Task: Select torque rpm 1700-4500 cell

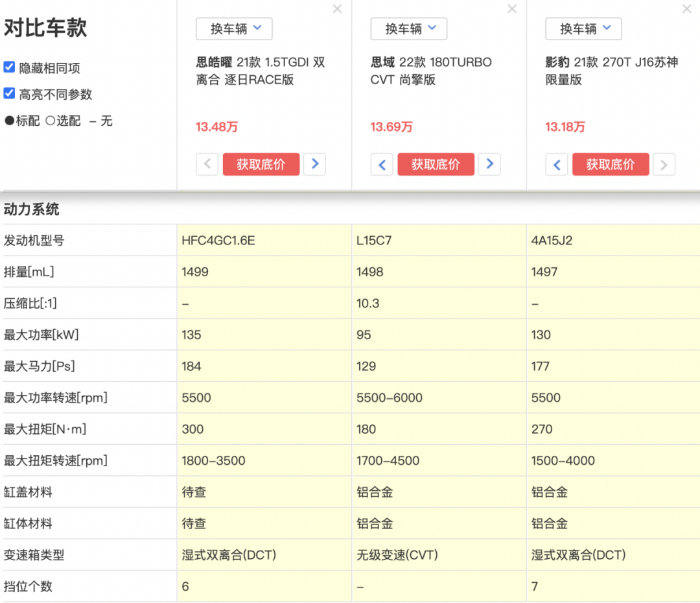Action: pos(439,460)
